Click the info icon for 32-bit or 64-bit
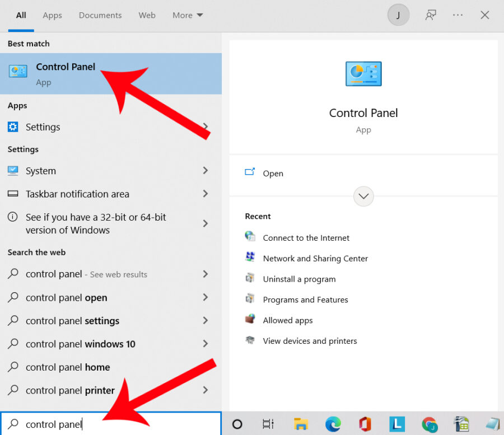Viewport: 504px width, 435px height. tap(12, 217)
